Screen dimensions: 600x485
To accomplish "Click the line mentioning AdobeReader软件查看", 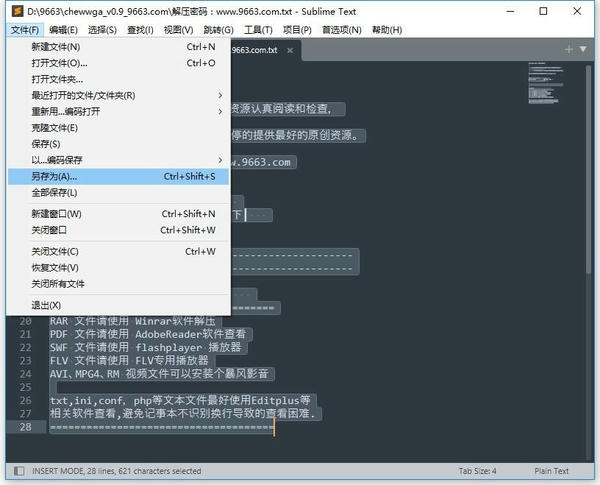I will pos(148,334).
